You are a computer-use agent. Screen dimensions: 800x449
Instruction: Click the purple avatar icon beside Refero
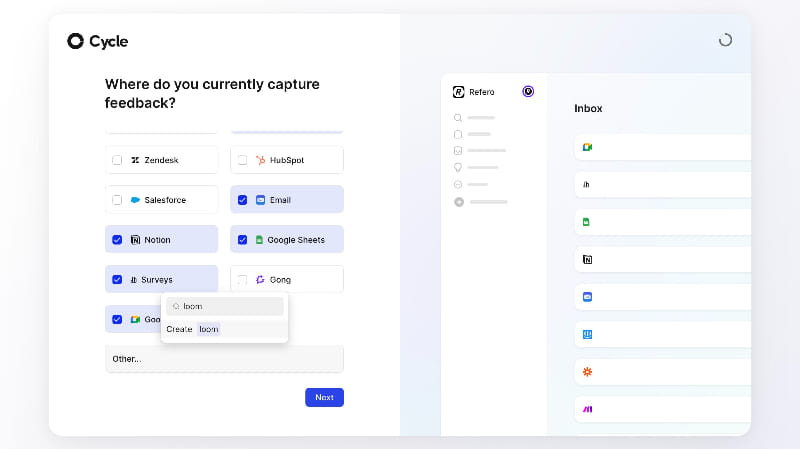pyautogui.click(x=528, y=91)
